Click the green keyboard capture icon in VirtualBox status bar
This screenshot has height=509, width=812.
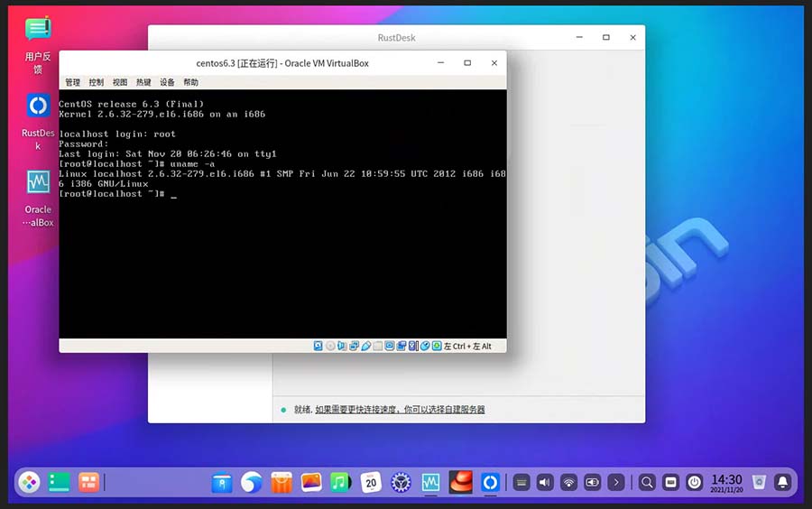(x=437, y=346)
